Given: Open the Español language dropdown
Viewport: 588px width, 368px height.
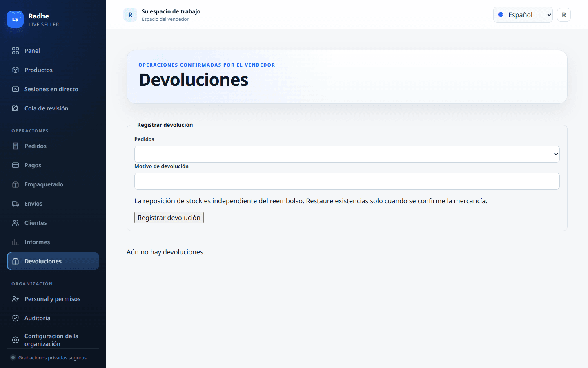Looking at the screenshot, I should 523,15.
